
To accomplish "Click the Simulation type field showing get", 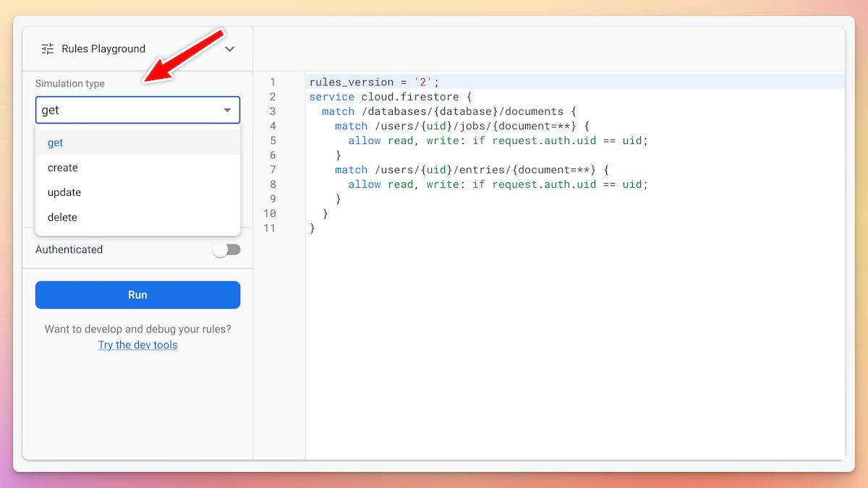I will [137, 110].
